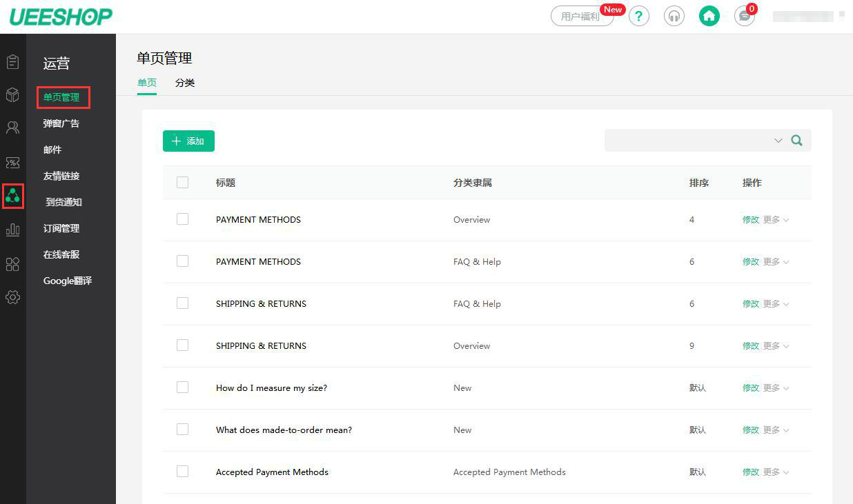
Task: Click the 'New' category of made-to-order row
Action: click(x=462, y=430)
